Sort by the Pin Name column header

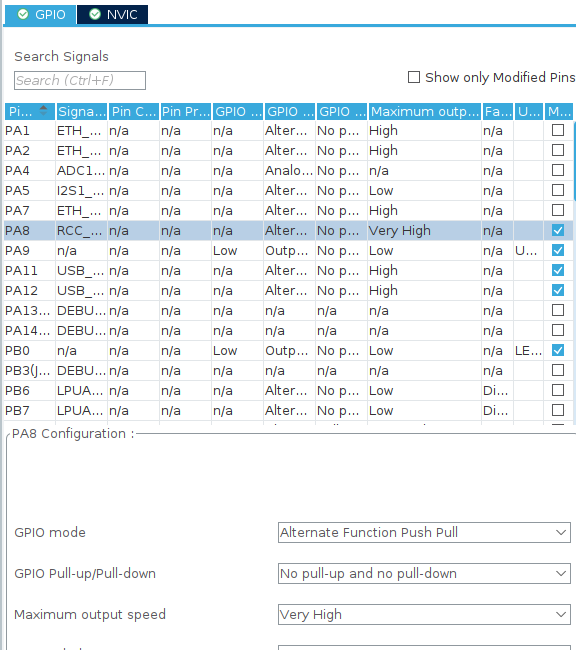pyautogui.click(x=29, y=112)
